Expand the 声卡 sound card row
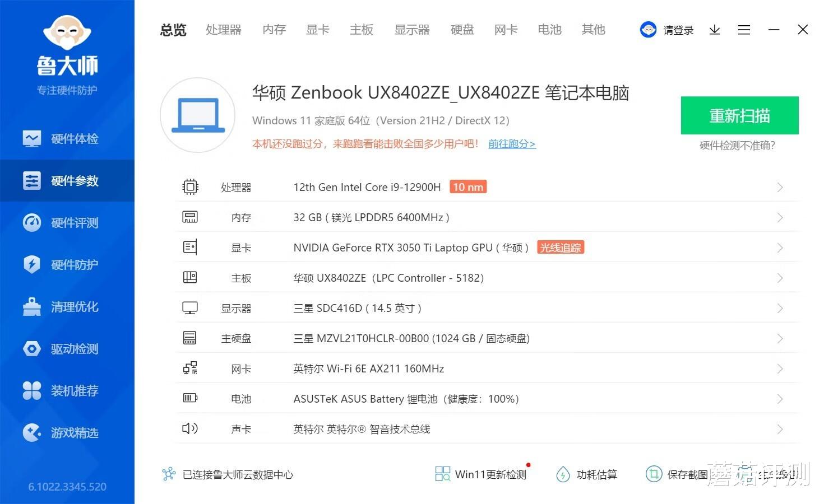Screen dimensions: 824x504 (x=780, y=429)
